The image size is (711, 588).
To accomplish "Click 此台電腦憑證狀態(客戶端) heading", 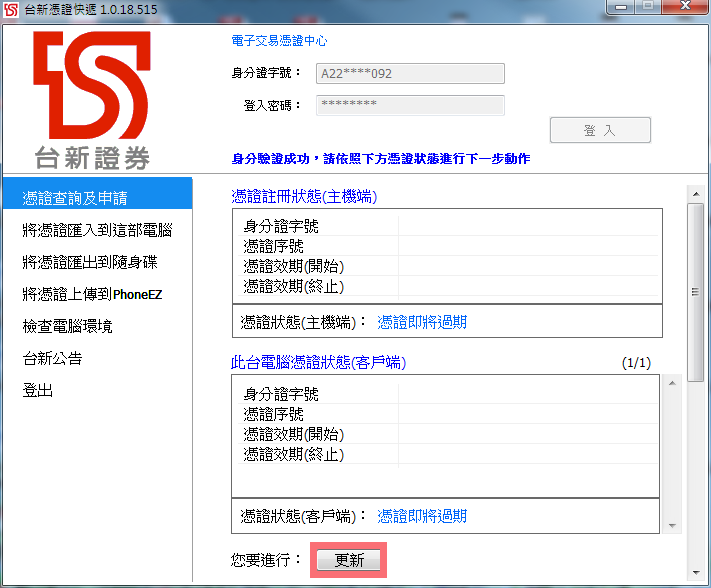I will [x=318, y=362].
